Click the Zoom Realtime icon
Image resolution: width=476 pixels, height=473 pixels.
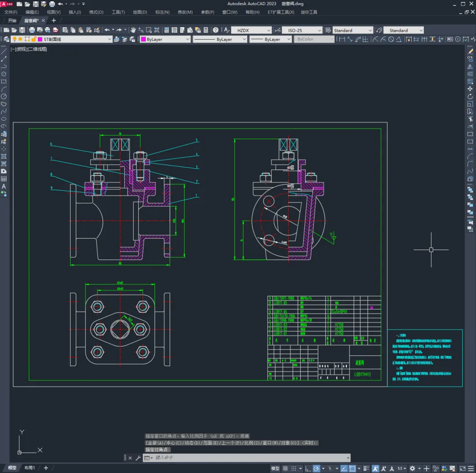click(141, 30)
